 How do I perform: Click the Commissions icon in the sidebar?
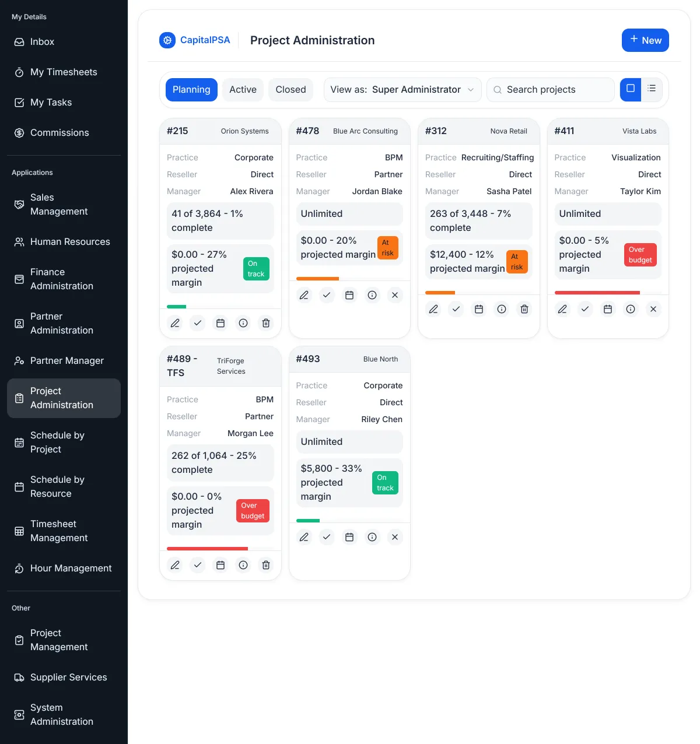[18, 132]
